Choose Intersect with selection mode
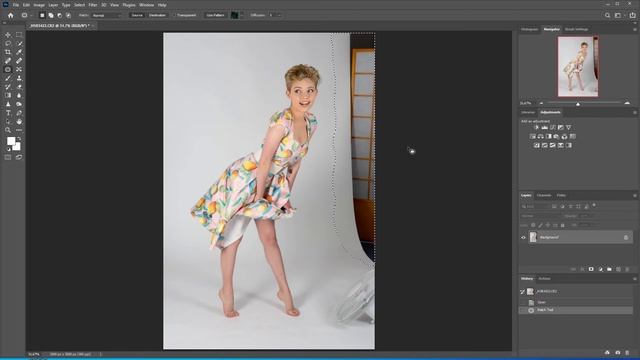This screenshot has width=640, height=360. click(69, 15)
